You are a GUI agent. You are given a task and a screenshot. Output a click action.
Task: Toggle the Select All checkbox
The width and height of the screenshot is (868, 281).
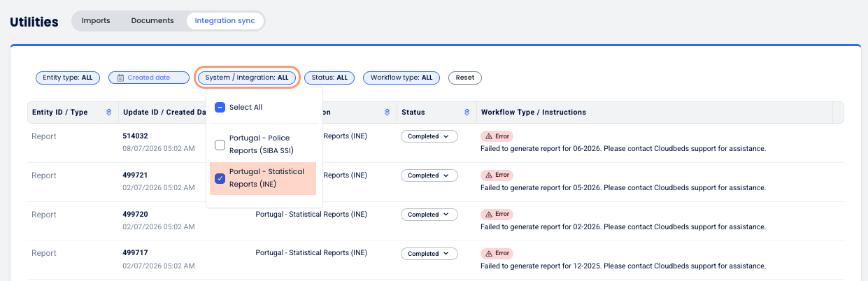[220, 107]
